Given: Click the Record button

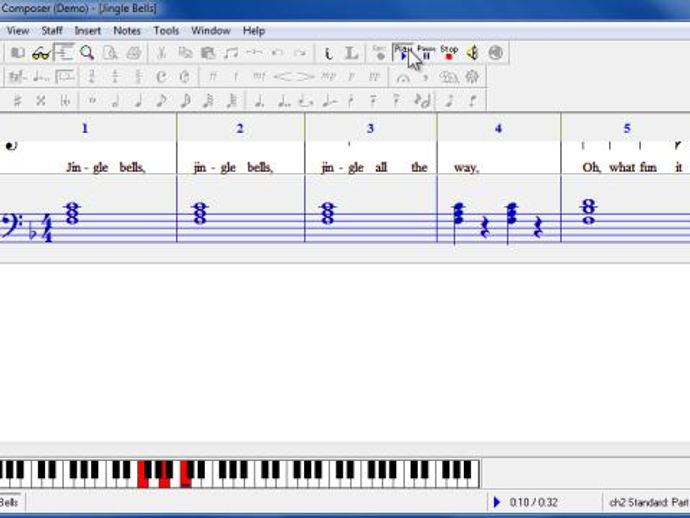Looking at the screenshot, I should (379, 52).
